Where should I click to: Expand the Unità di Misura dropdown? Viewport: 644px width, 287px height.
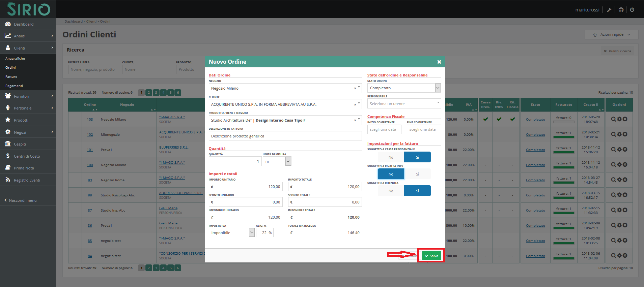coord(288,161)
